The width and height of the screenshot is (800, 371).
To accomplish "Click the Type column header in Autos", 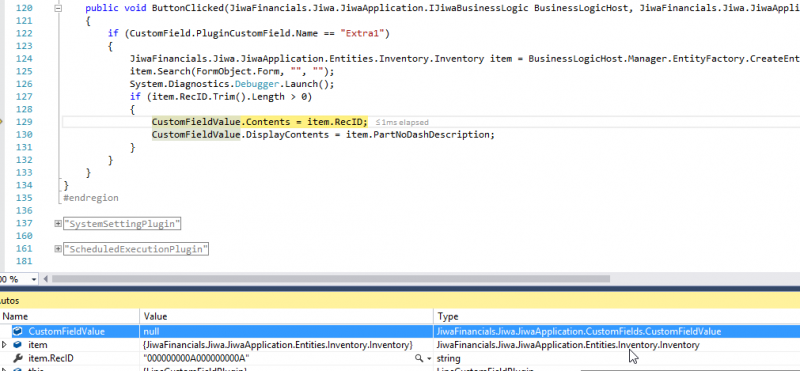I will (x=617, y=316).
